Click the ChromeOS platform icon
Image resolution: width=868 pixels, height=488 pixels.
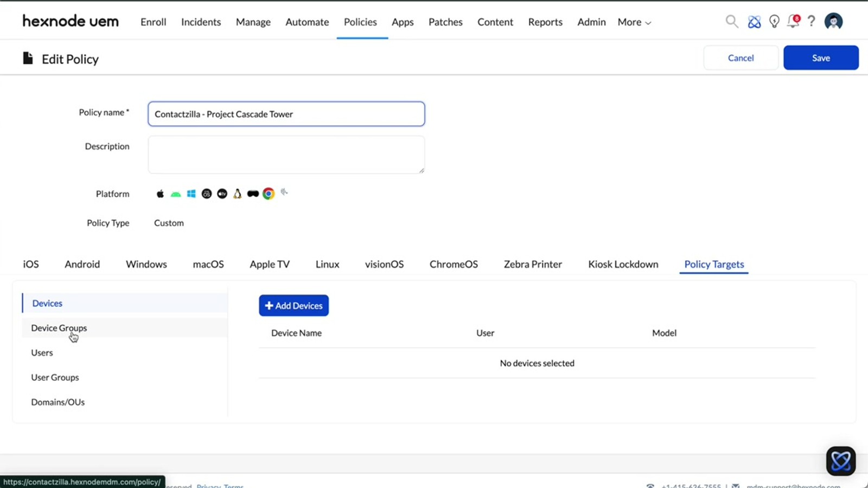[x=269, y=194]
